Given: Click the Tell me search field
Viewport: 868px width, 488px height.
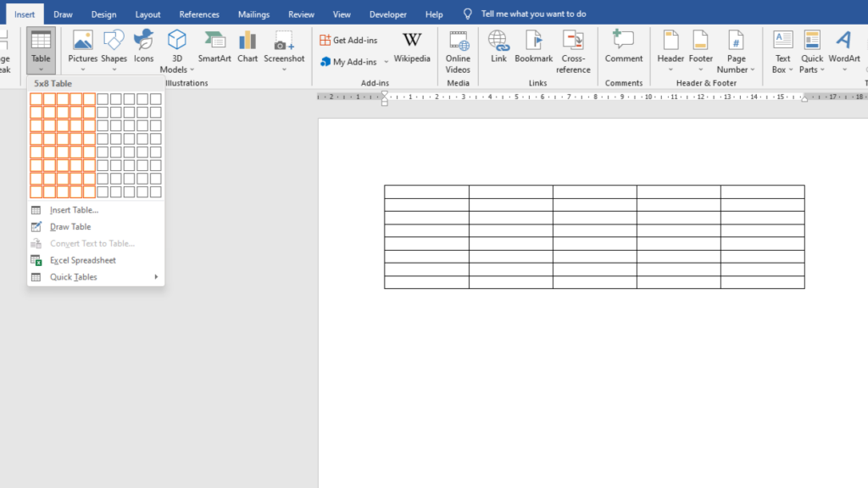Looking at the screenshot, I should [534, 14].
